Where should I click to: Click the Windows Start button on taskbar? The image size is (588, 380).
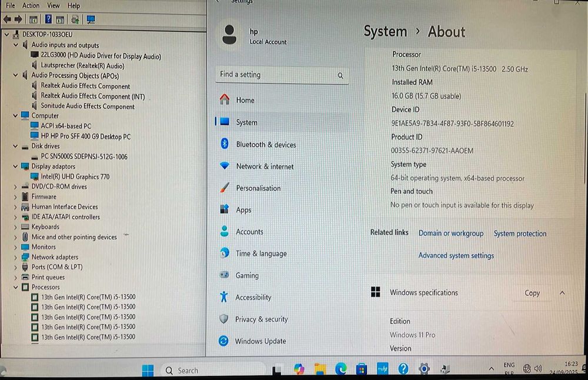click(148, 370)
